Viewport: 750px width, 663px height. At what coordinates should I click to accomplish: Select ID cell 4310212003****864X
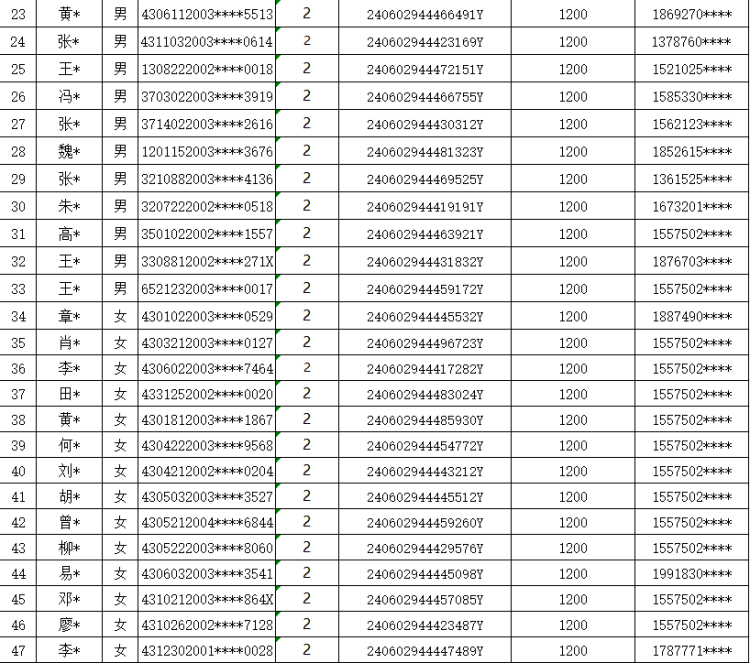click(x=205, y=599)
